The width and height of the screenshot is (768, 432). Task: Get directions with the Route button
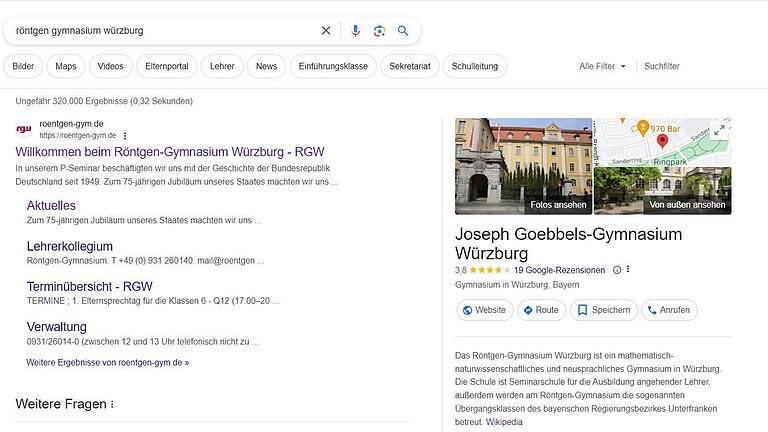click(541, 310)
